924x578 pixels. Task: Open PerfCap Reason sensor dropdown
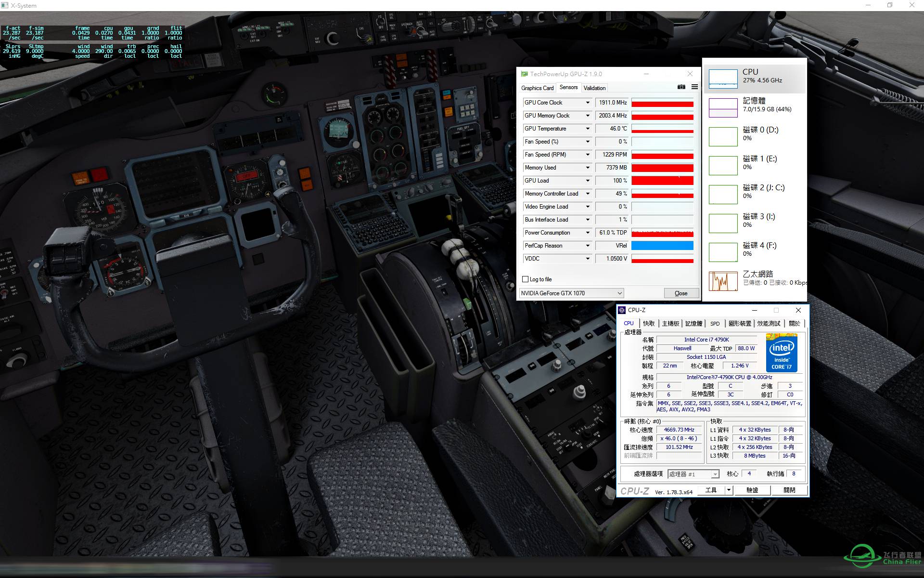pos(588,246)
